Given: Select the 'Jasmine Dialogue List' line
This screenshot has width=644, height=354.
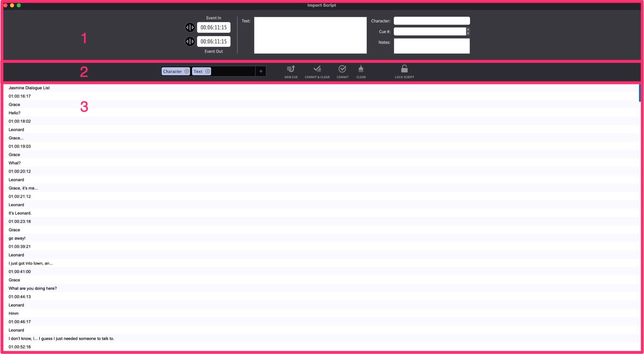Looking at the screenshot, I should tap(29, 88).
